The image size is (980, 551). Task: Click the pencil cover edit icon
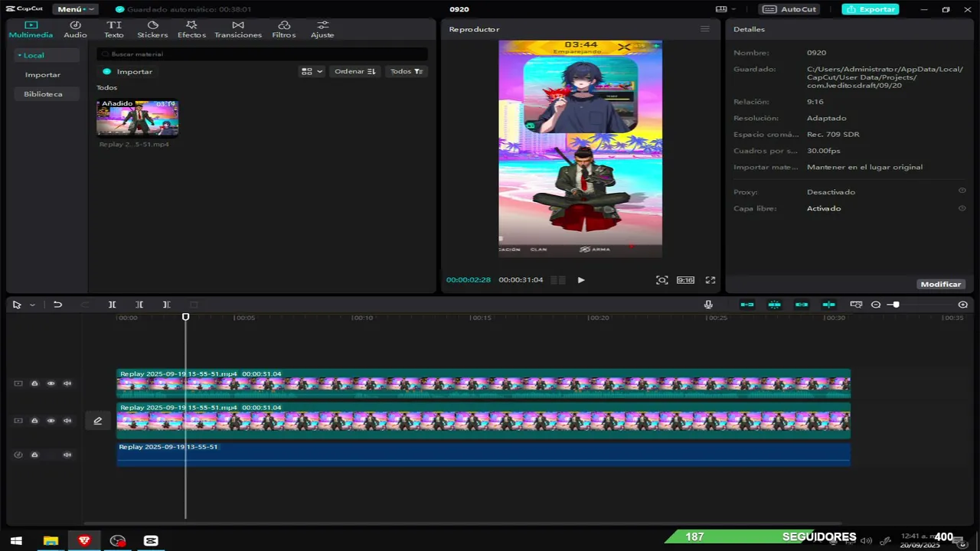click(98, 421)
